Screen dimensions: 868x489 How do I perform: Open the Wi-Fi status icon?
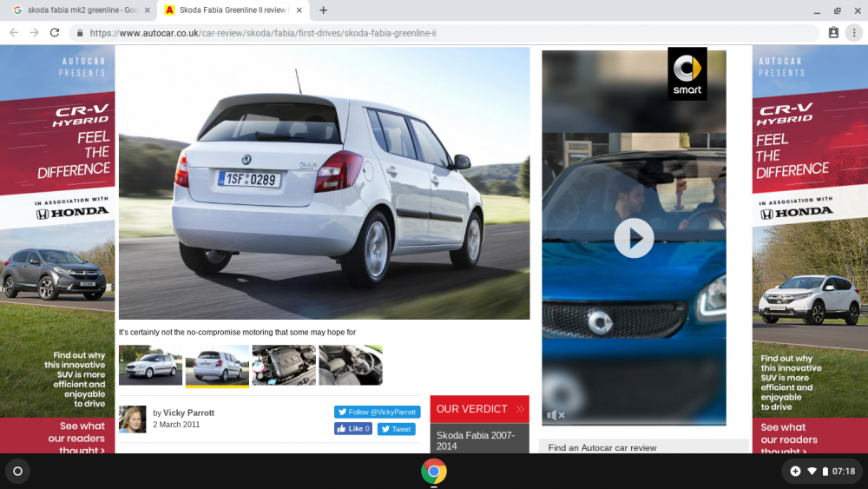click(x=812, y=472)
